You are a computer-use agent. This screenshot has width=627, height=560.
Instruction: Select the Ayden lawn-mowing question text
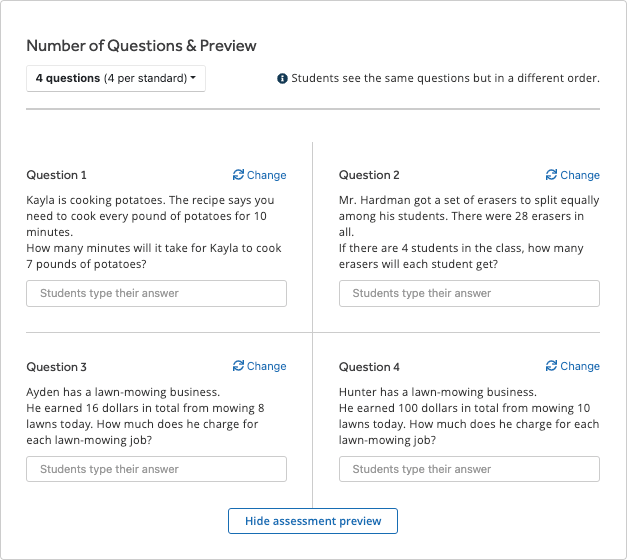point(146,416)
